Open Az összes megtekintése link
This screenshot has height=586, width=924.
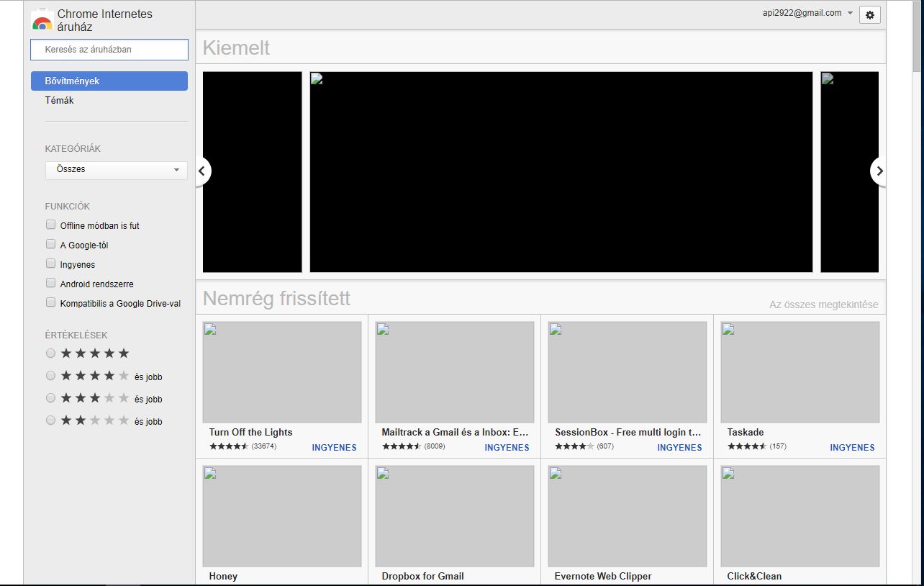[824, 305]
